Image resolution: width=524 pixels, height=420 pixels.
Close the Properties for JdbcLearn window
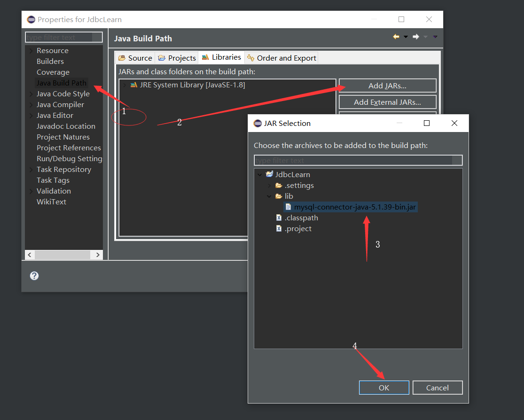429,19
